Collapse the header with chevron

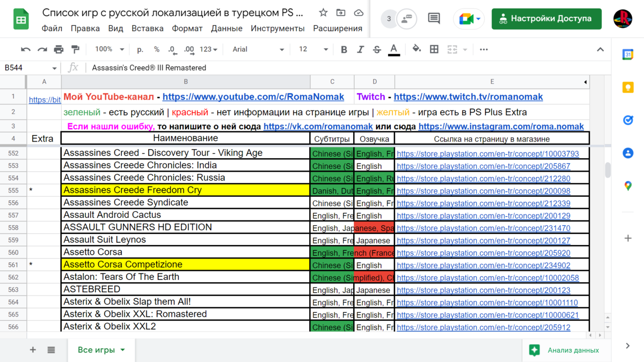coord(600,49)
